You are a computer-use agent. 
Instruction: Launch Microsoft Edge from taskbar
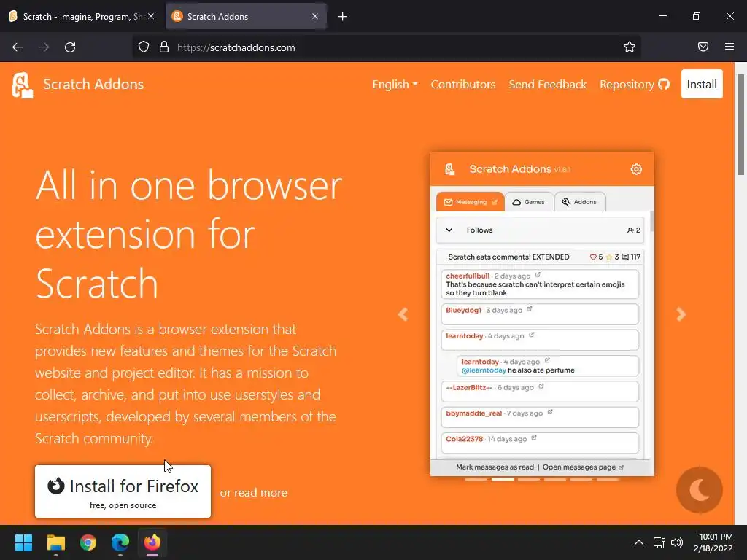[x=120, y=542]
